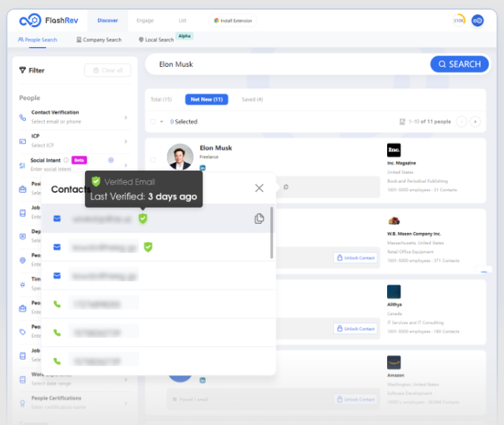Click the Filter funnel icon
Screen dimensions: 504x425
23,70
